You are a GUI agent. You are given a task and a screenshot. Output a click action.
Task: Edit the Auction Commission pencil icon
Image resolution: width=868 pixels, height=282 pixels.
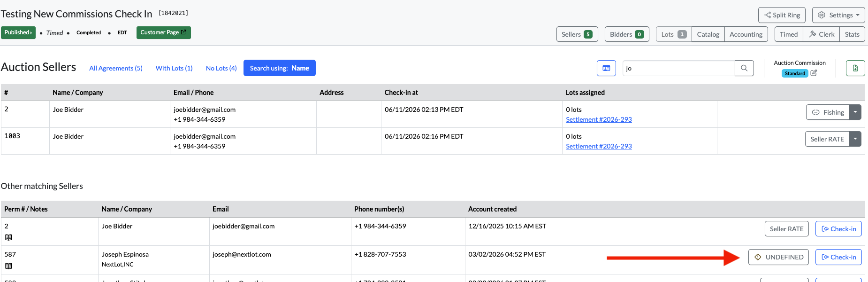[814, 73]
